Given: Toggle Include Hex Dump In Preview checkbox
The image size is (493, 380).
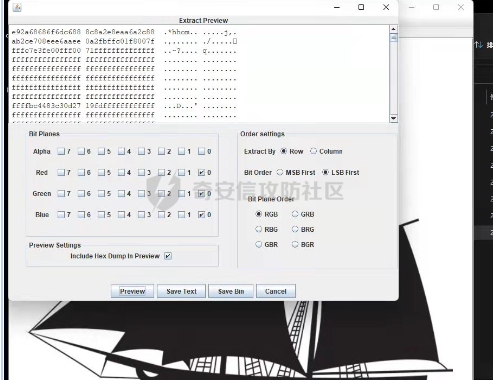Looking at the screenshot, I should pos(168,256).
